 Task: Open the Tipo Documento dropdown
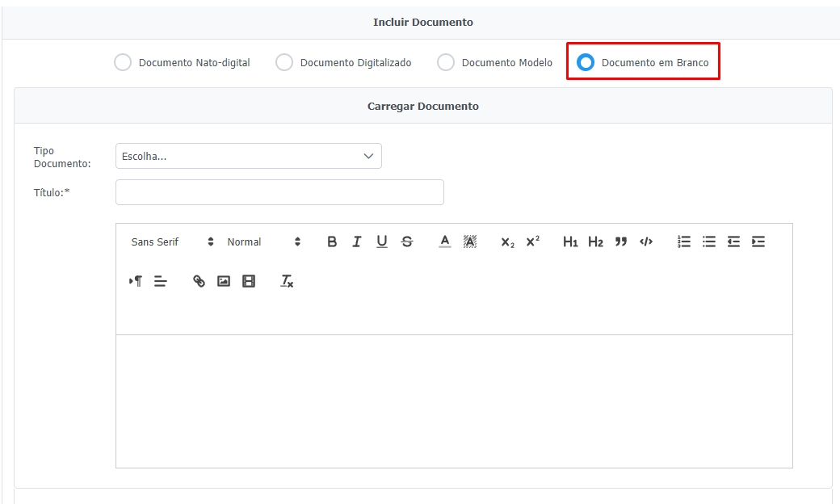click(248, 157)
